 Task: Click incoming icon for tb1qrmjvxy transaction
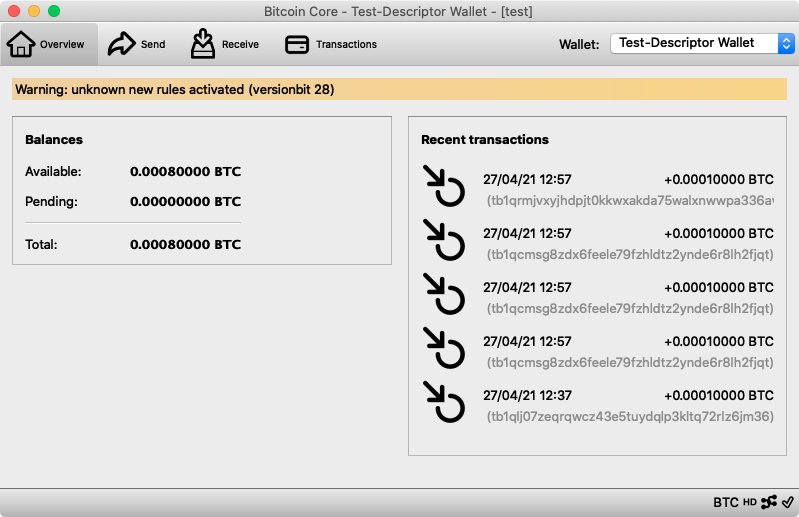444,186
